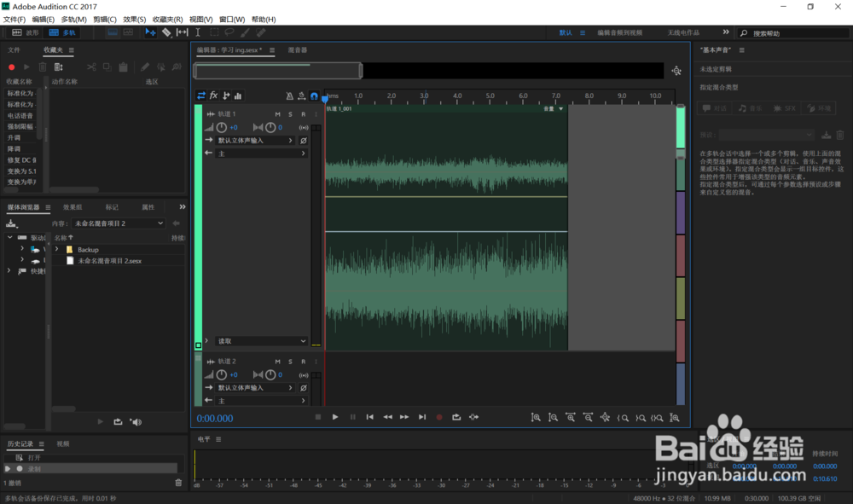
Task: Solo track 1 with S button
Action: point(291,114)
